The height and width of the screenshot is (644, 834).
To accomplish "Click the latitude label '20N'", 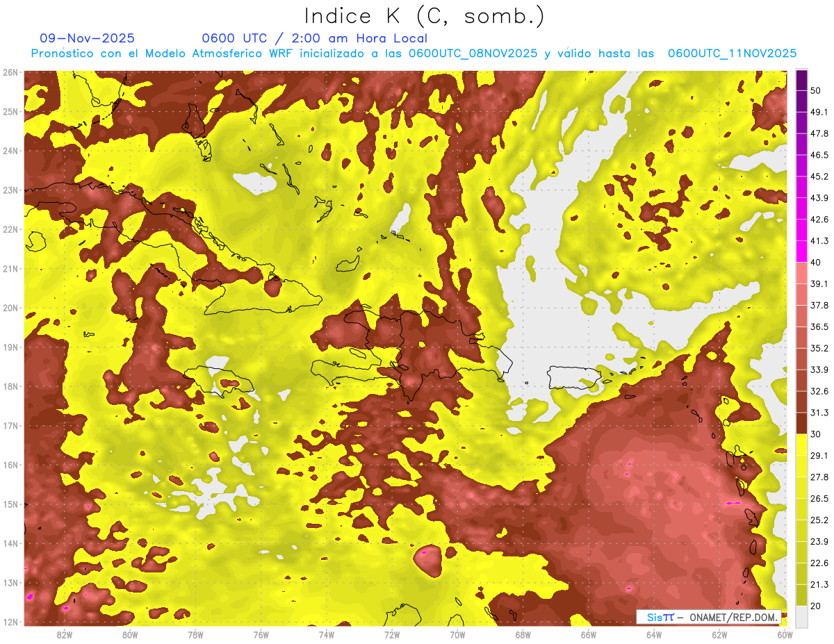I will 10,308.
